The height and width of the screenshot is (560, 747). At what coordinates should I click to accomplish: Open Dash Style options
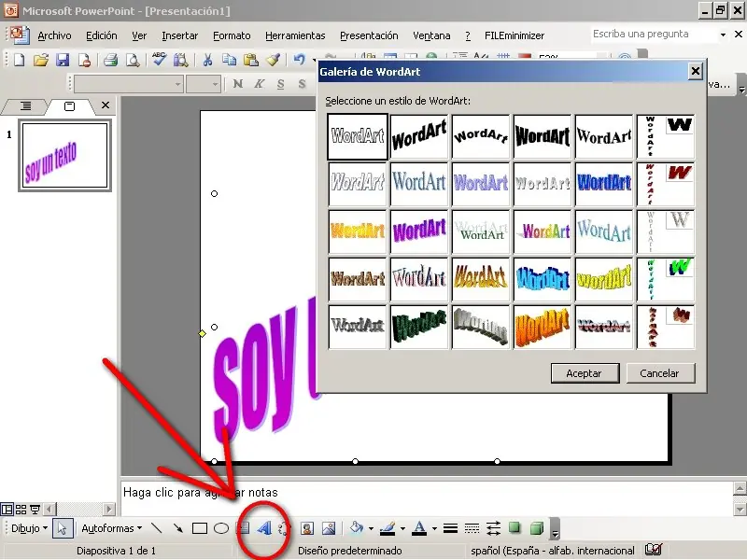[x=472, y=528]
